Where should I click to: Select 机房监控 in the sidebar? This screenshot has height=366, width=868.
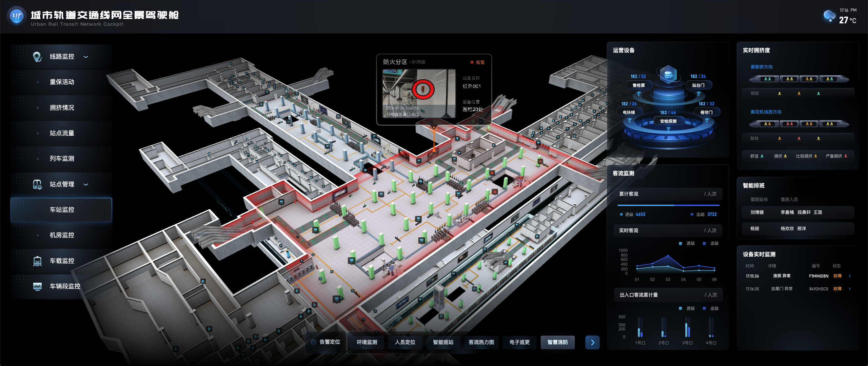62,235
